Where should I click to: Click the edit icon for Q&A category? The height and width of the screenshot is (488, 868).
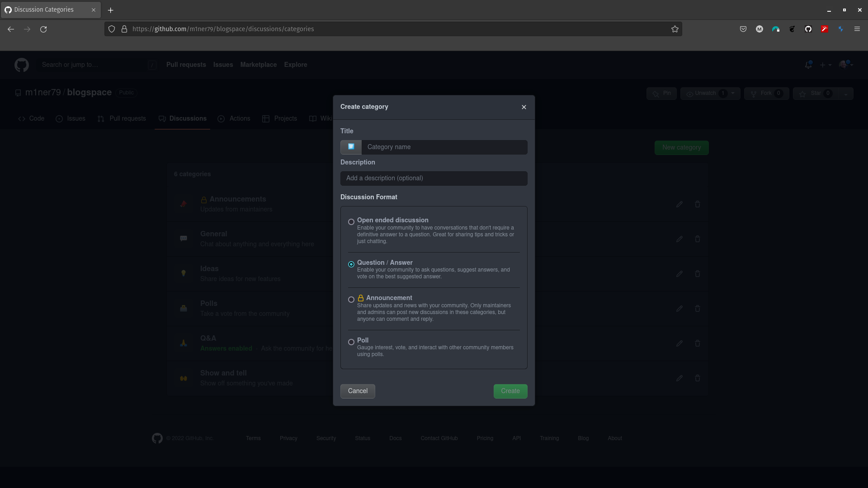pos(679,343)
